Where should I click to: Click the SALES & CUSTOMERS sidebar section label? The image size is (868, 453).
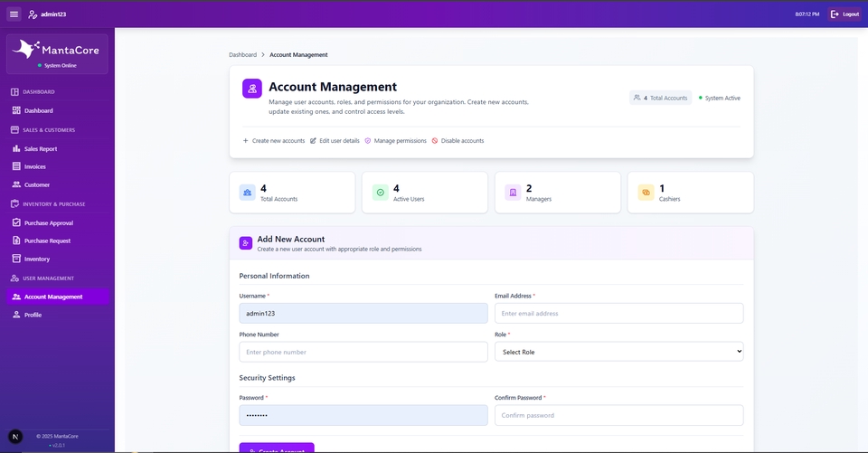pyautogui.click(x=49, y=130)
